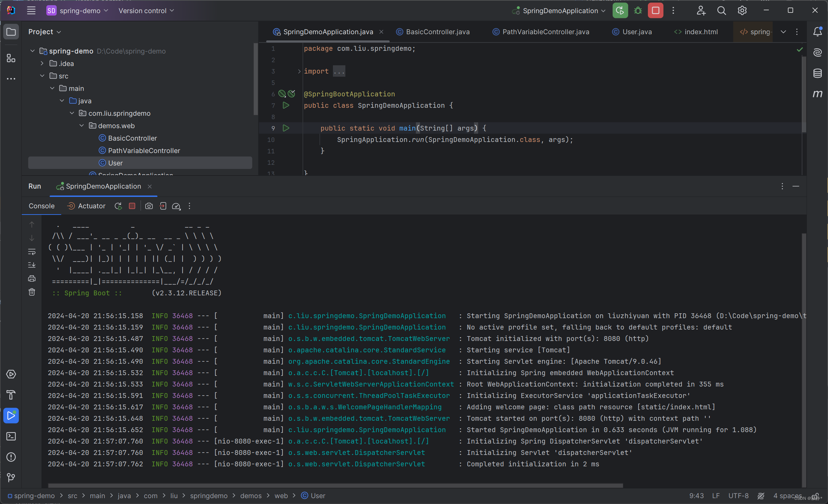828x504 pixels.
Task: Open Terminal tool window
Action: [11, 436]
